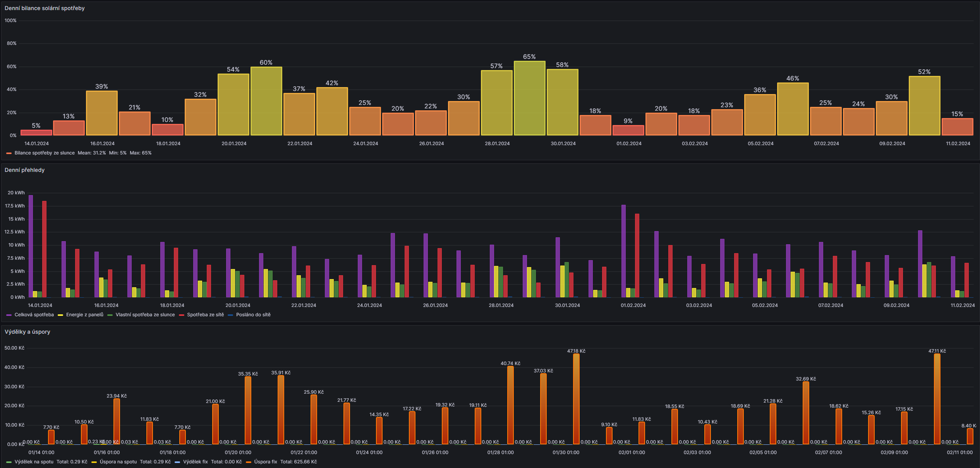Open the 'Denní přehledy' panel title menu
980x468 pixels.
pos(24,170)
